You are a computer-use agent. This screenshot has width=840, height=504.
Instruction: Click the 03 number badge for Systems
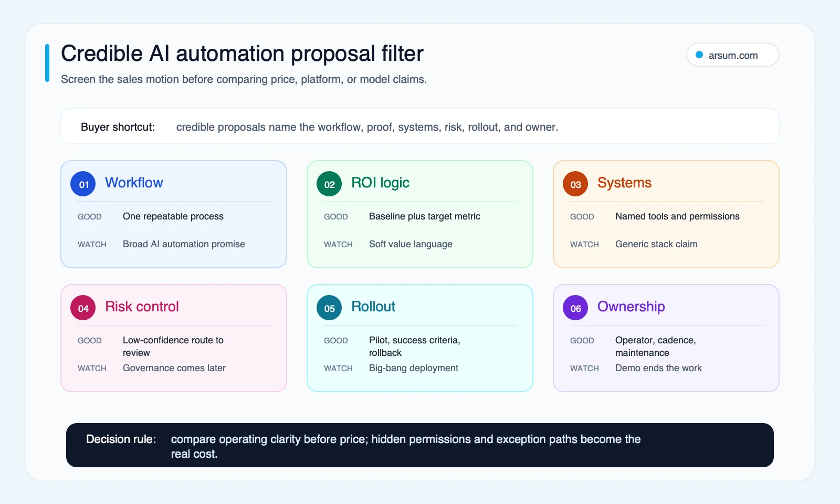pos(575,184)
